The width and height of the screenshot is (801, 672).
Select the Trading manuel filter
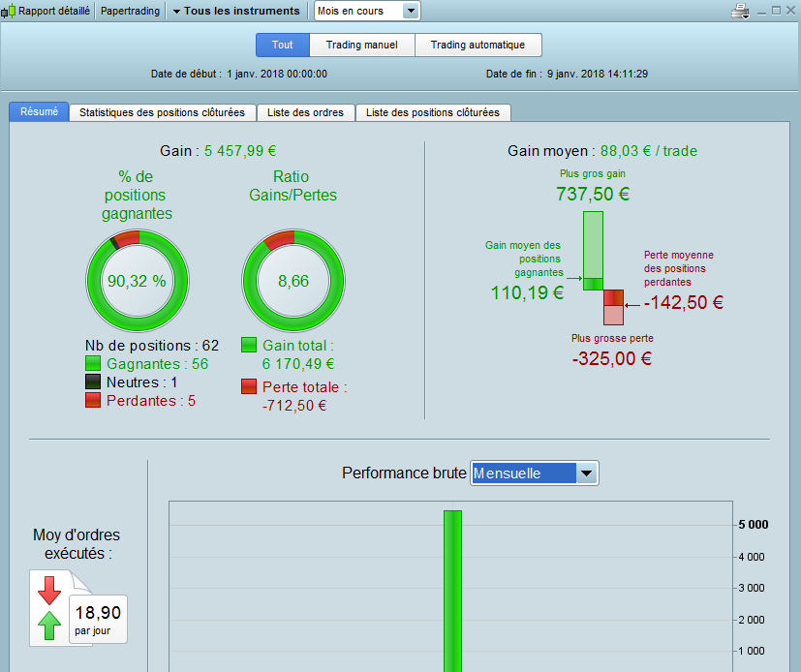point(362,45)
